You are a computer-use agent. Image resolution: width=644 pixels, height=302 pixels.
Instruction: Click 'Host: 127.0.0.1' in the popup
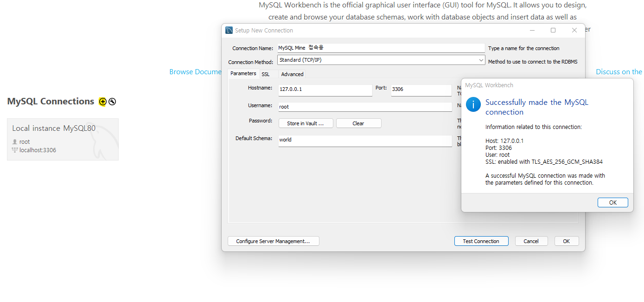pyautogui.click(x=504, y=141)
